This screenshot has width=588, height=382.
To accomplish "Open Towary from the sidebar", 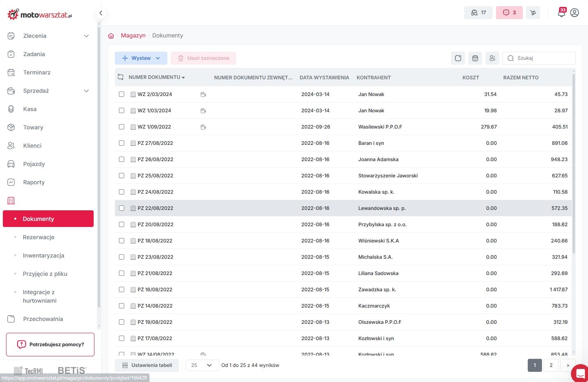I will (x=33, y=127).
